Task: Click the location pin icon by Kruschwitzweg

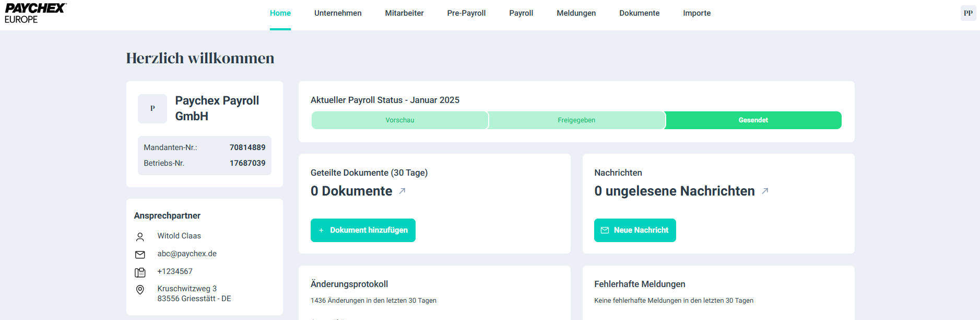Action: [x=140, y=290]
